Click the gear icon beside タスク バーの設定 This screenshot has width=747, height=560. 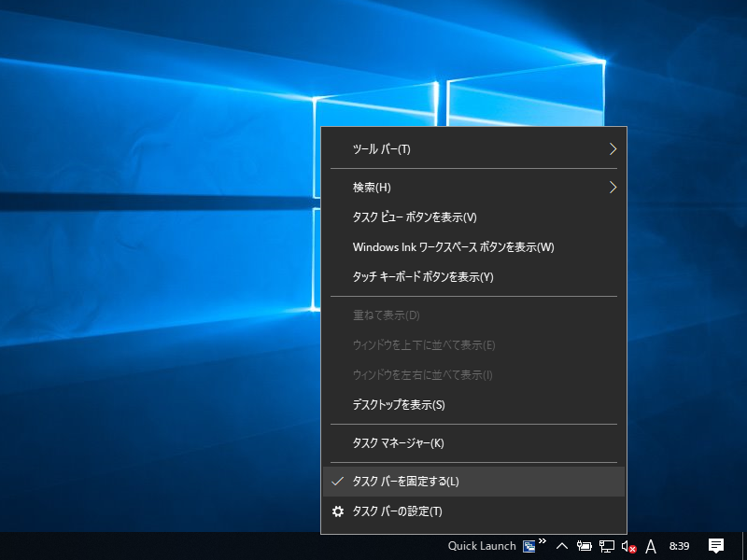tap(338, 511)
